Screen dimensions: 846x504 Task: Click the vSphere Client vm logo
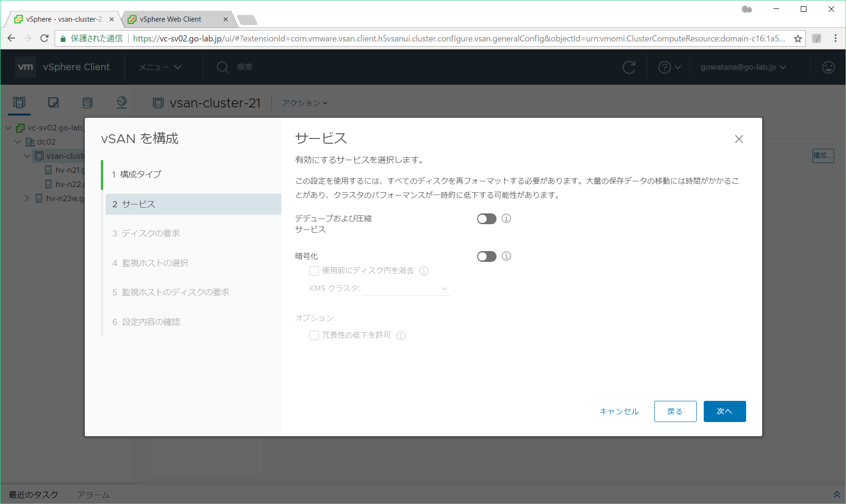(x=25, y=67)
